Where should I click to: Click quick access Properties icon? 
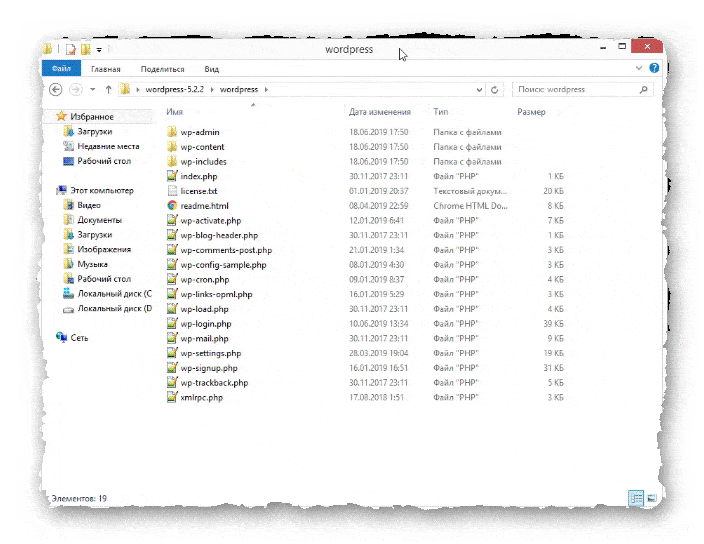pyautogui.click(x=71, y=49)
